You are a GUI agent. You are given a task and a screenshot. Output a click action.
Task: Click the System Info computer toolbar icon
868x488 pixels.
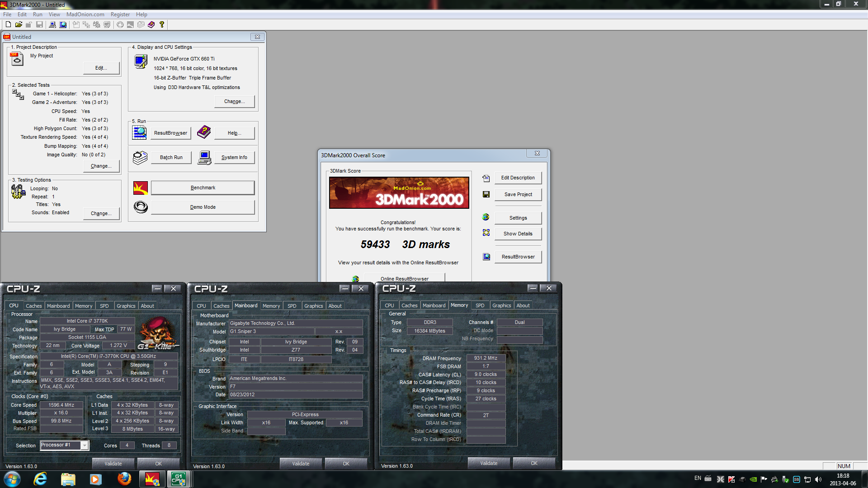(x=52, y=24)
